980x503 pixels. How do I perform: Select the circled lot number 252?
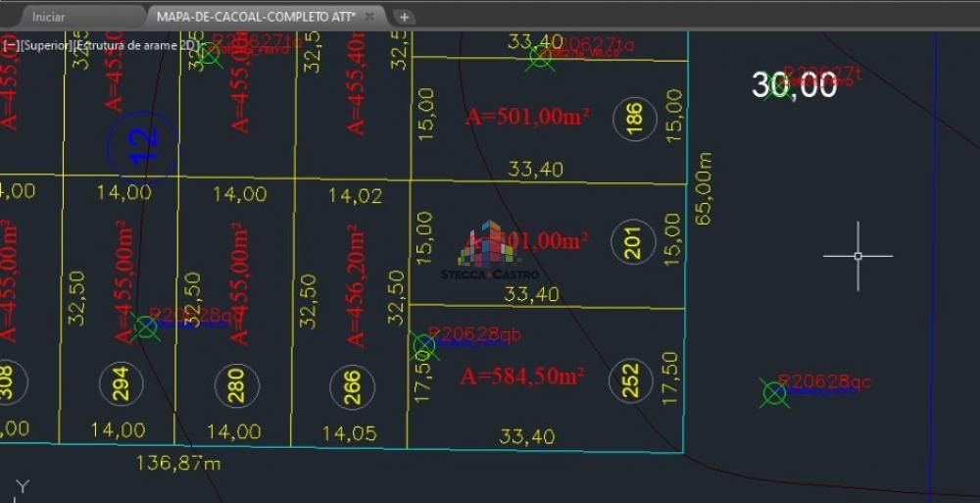click(630, 380)
